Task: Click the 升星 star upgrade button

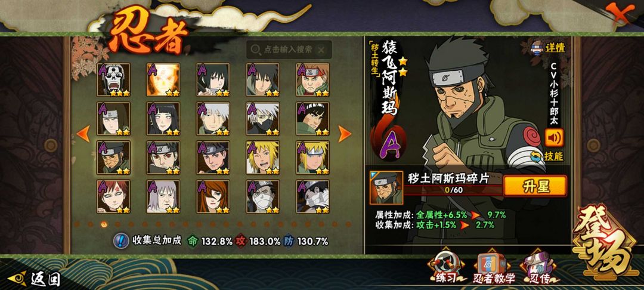Action: click(x=535, y=186)
